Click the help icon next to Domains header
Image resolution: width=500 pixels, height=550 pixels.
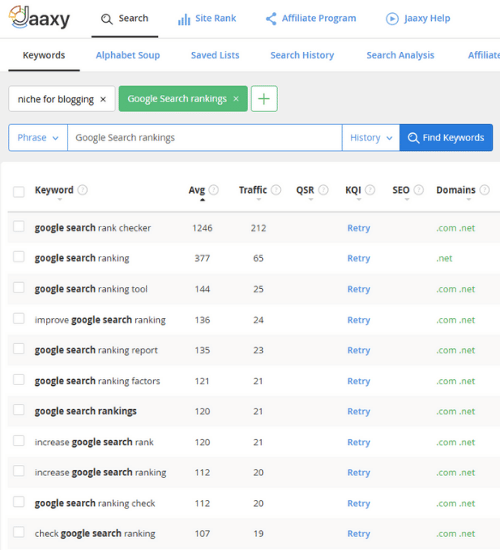point(485,190)
